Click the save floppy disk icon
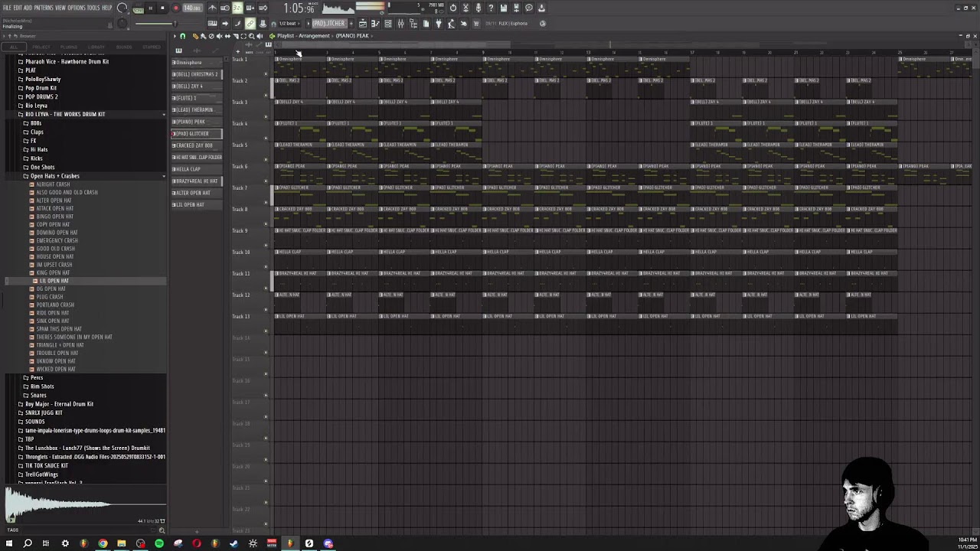980x551 pixels. coord(504,8)
